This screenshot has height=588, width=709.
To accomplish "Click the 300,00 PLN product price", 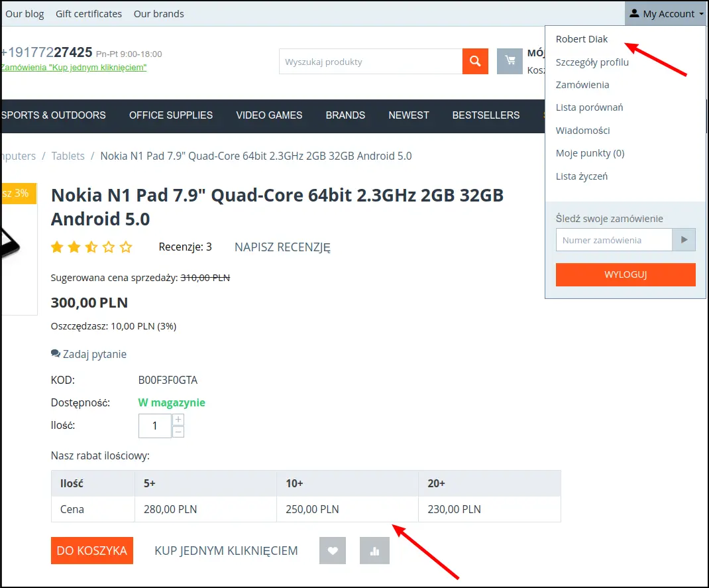I will [x=89, y=302].
